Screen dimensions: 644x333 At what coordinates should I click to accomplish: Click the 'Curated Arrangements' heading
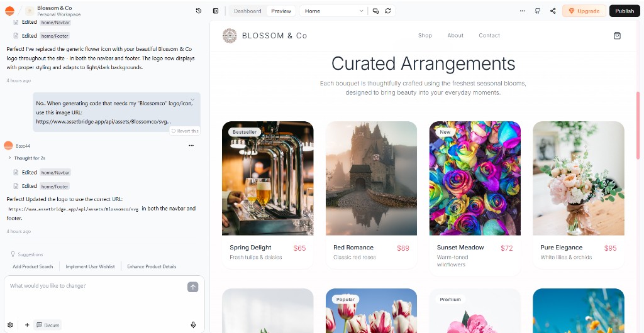[423, 63]
